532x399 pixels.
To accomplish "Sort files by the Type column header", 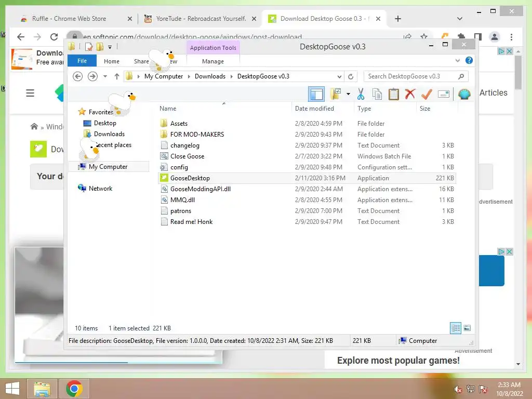I will pyautogui.click(x=364, y=109).
